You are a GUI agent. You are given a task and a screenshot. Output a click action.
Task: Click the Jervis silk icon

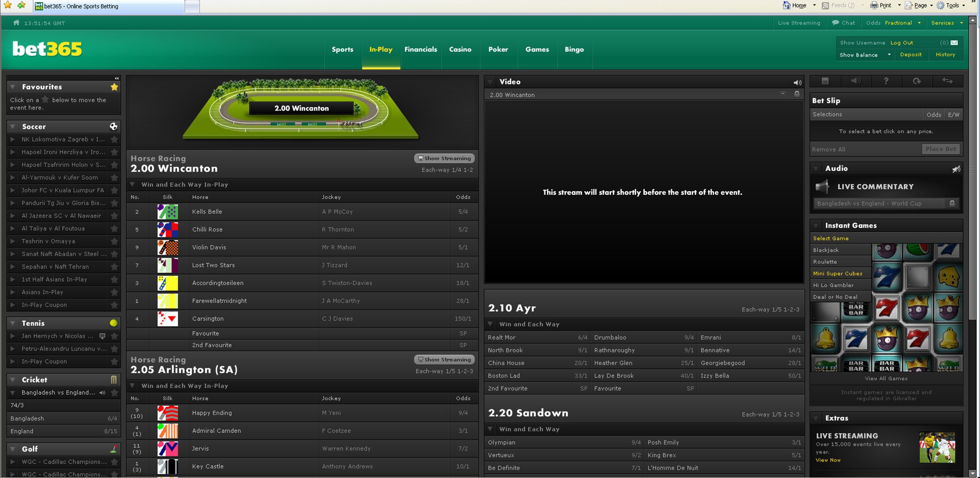click(168, 449)
